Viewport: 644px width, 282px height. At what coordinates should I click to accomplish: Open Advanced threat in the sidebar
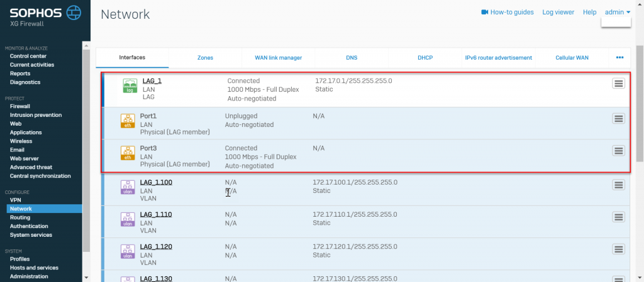(31, 167)
